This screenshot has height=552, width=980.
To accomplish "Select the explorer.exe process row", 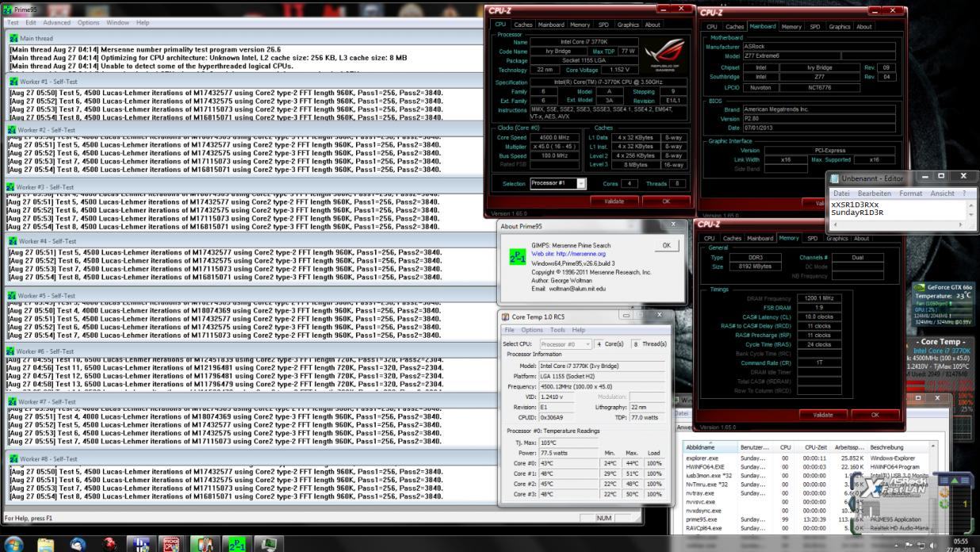I will pyautogui.click(x=807, y=458).
